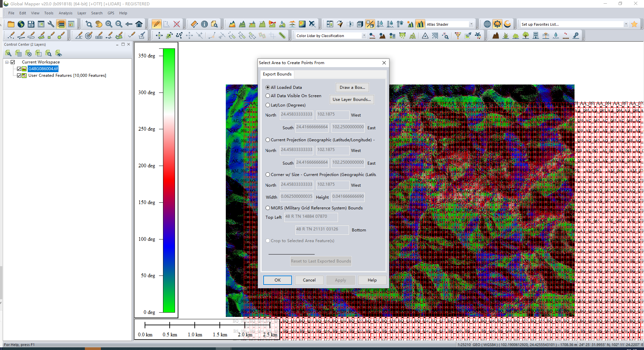The image size is (644, 350).
Task: Click the Cancel button in the dialog
Action: (x=309, y=280)
